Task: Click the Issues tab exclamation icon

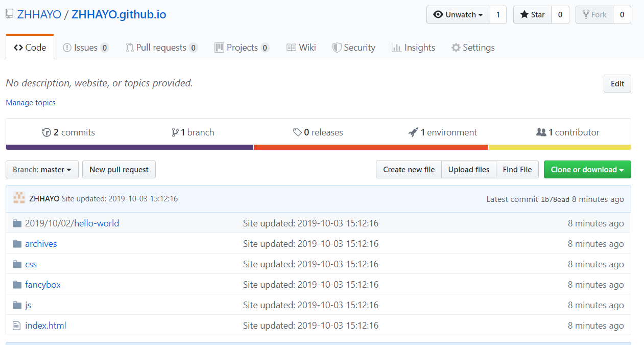Action: pyautogui.click(x=67, y=48)
